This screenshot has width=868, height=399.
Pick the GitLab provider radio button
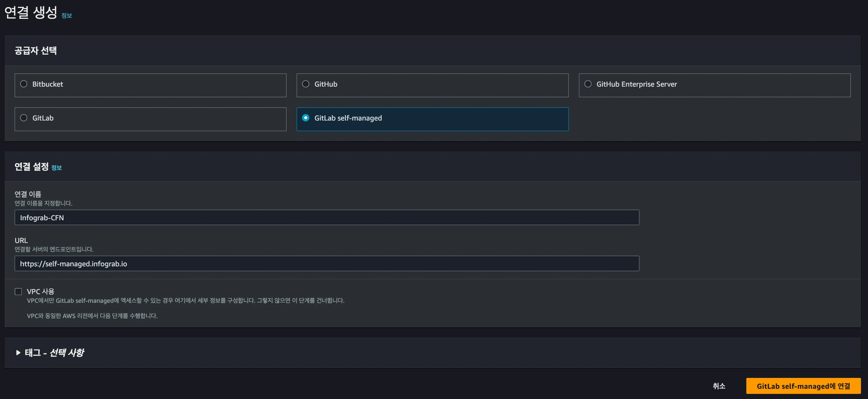[x=24, y=118]
